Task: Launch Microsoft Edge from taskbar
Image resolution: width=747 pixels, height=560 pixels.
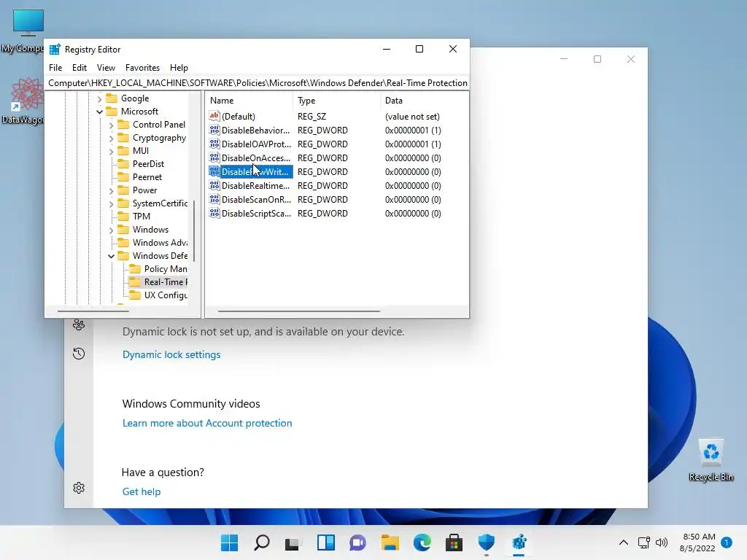Action: [x=422, y=542]
